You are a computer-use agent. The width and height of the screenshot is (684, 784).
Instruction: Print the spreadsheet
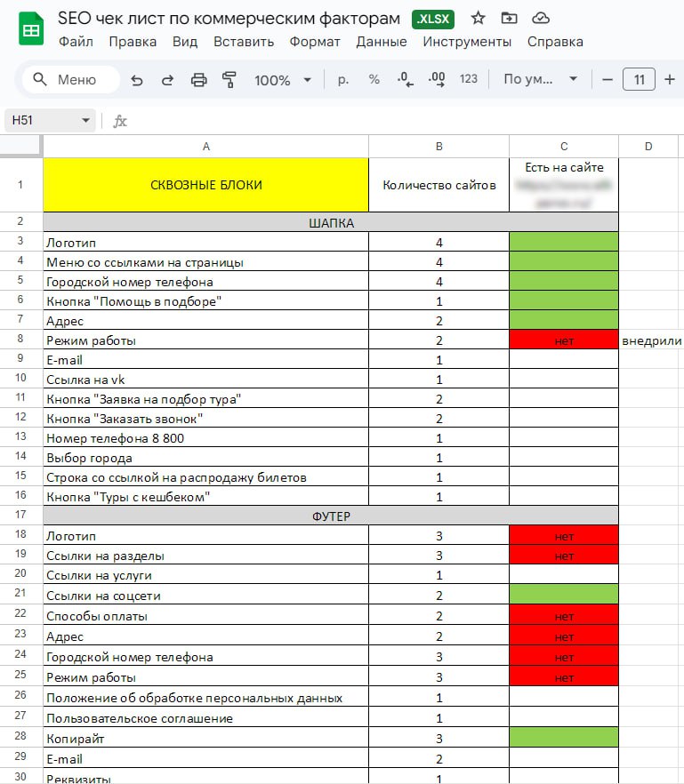[198, 80]
